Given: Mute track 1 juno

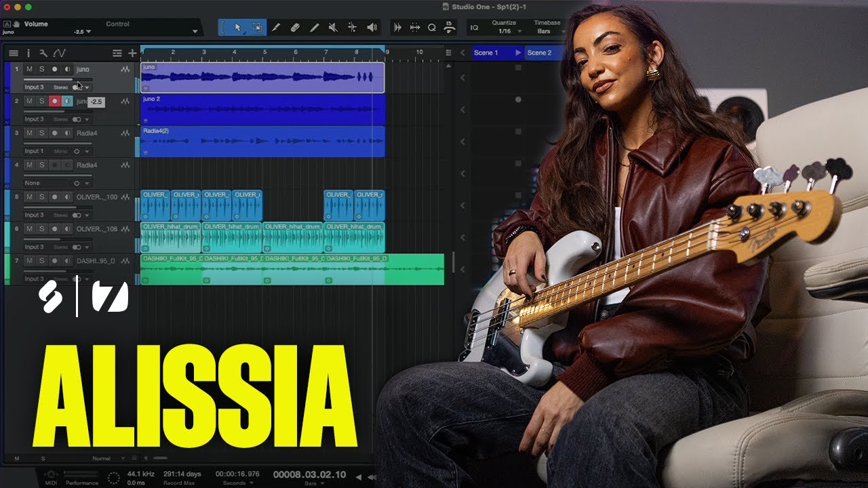Looking at the screenshot, I should 29,69.
